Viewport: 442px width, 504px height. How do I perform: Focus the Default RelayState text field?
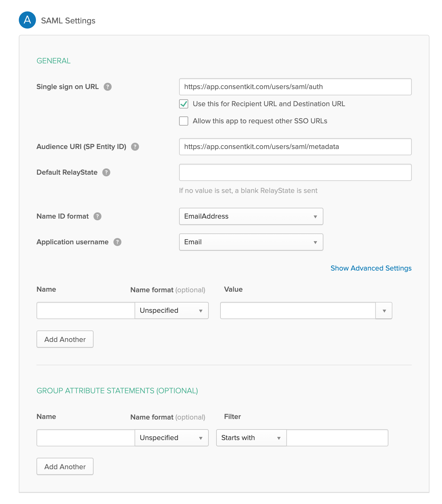[295, 172]
